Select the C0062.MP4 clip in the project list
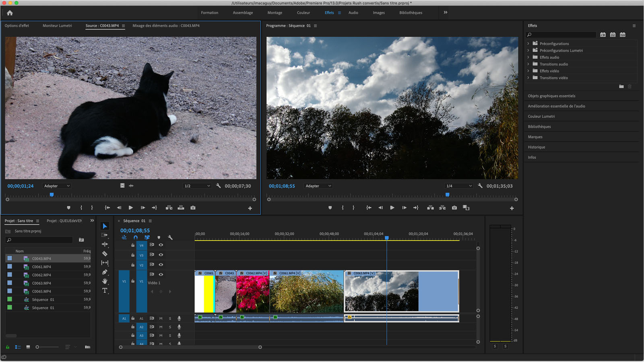 [41, 275]
